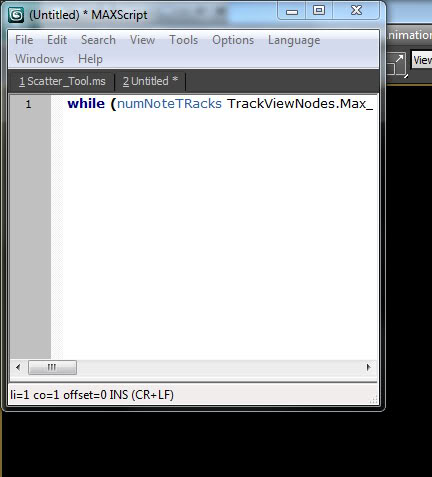Open the Search menu
This screenshot has width=432, height=477.
[x=98, y=40]
